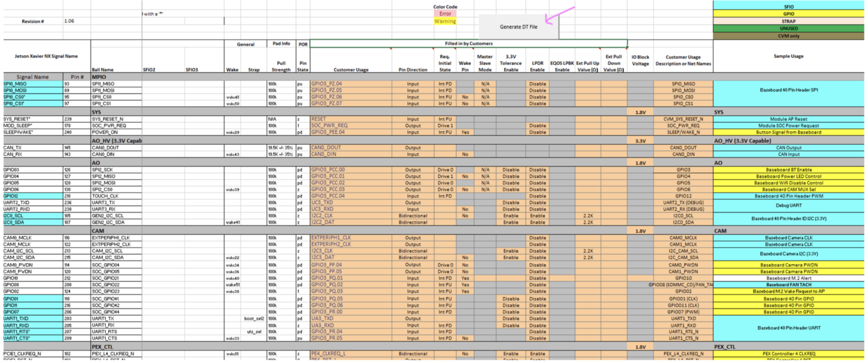Click the CAN_TX signal name cell
The width and height of the screenshot is (868, 363).
coord(32,148)
